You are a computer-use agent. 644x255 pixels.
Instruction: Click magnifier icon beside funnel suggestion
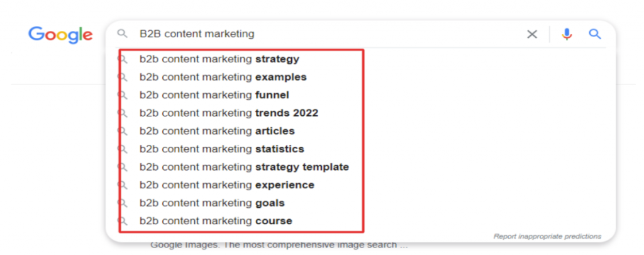click(123, 96)
